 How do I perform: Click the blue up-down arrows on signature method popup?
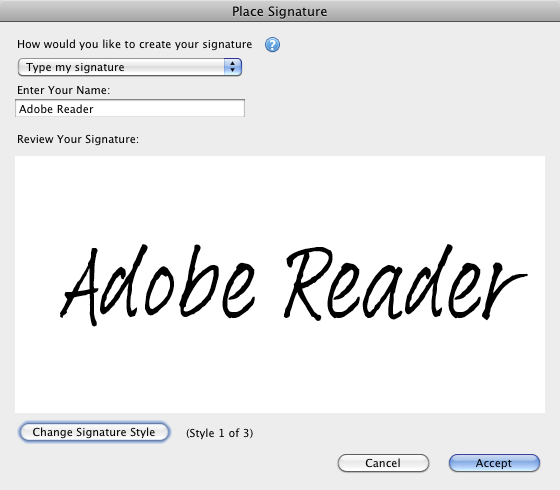tap(233, 67)
